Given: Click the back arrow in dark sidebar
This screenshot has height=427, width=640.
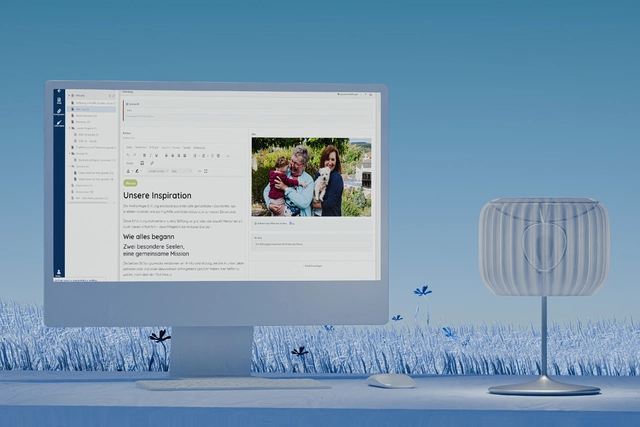Looking at the screenshot, I should tap(59, 91).
